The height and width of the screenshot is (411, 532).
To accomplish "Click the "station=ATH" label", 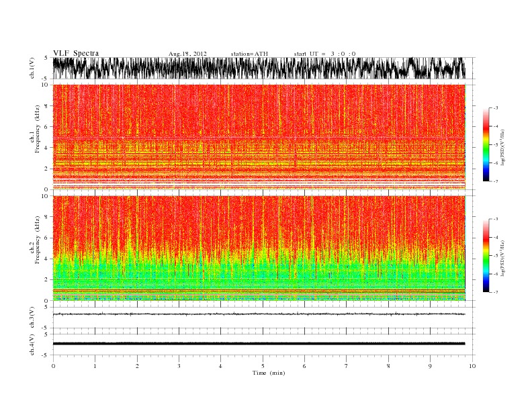I will pos(249,54).
